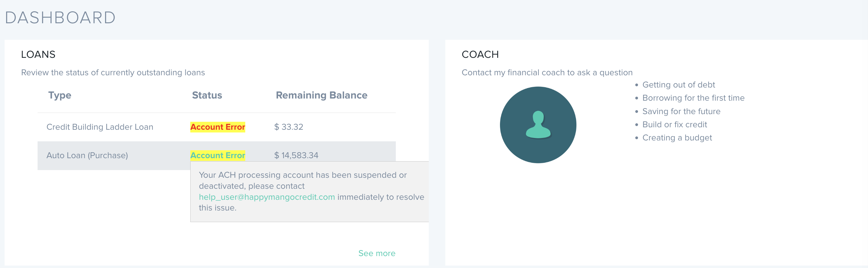Screen dimensions: 868x268
Task: Open the See more loans link
Action: 376,253
